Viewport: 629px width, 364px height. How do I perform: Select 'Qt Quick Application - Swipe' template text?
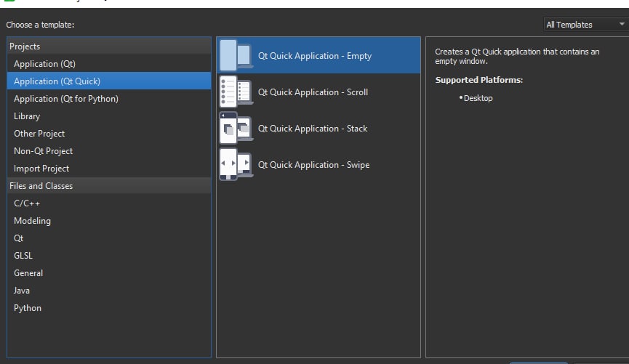[x=313, y=165]
